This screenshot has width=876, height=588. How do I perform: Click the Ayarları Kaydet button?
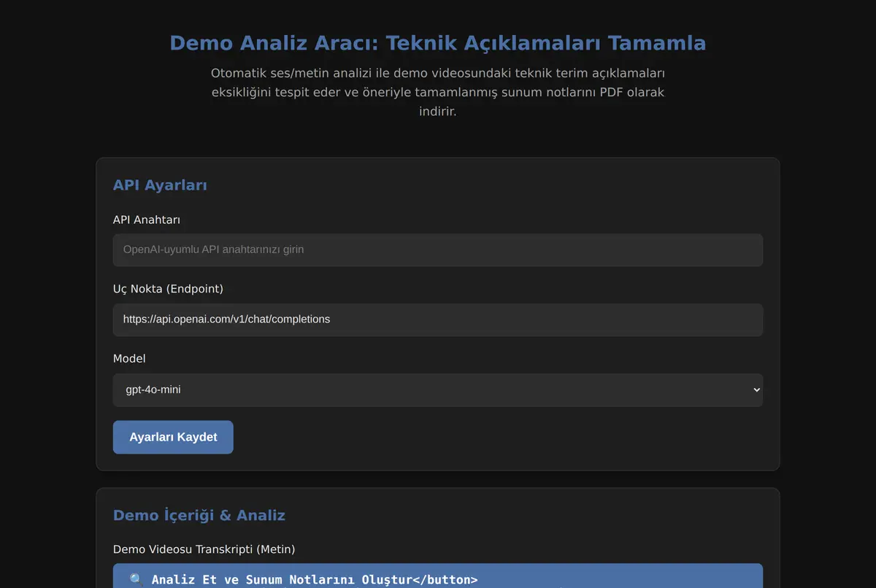click(173, 437)
